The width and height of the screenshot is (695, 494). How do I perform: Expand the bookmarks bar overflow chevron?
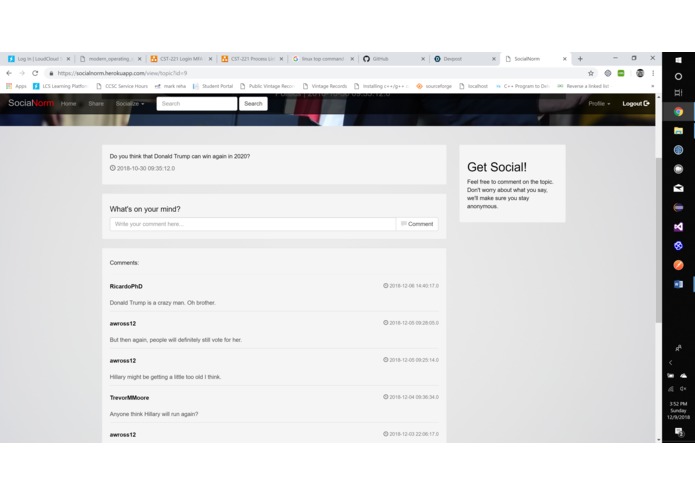pos(652,86)
